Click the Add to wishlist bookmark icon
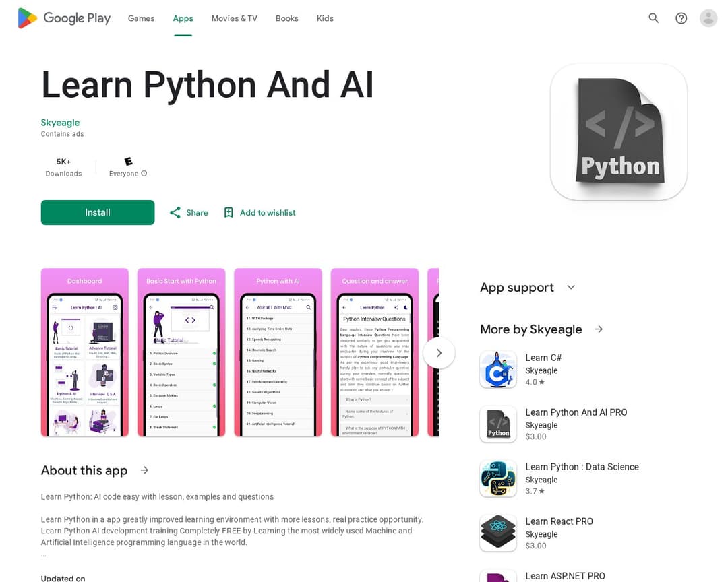Screen dimensions: 728x582 tap(229, 213)
